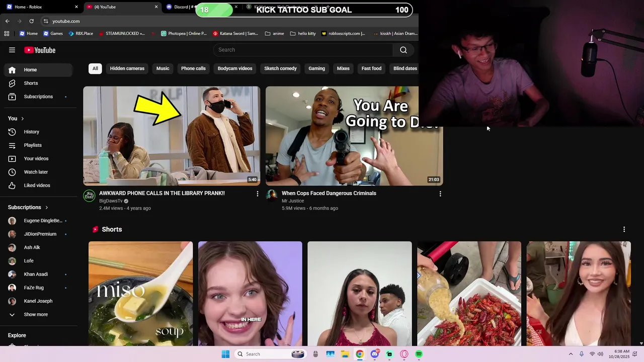The image size is (644, 362).
Task: Open the hello kitty bookmarks folder
Action: click(x=302, y=34)
